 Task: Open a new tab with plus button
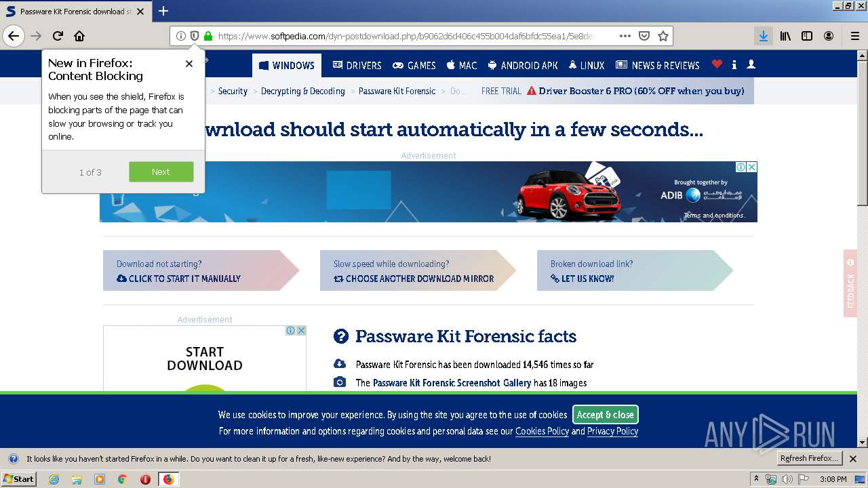pos(163,11)
